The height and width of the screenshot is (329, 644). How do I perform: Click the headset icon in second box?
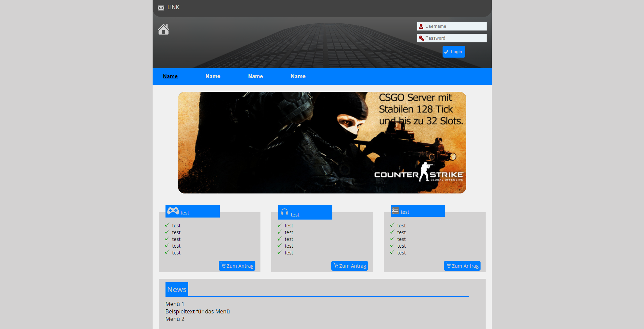tap(285, 212)
